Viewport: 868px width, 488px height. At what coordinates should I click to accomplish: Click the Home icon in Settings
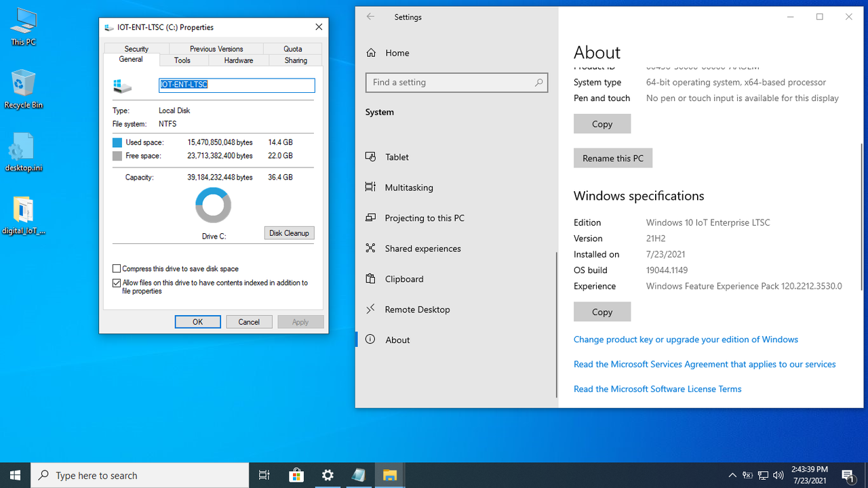click(x=371, y=53)
